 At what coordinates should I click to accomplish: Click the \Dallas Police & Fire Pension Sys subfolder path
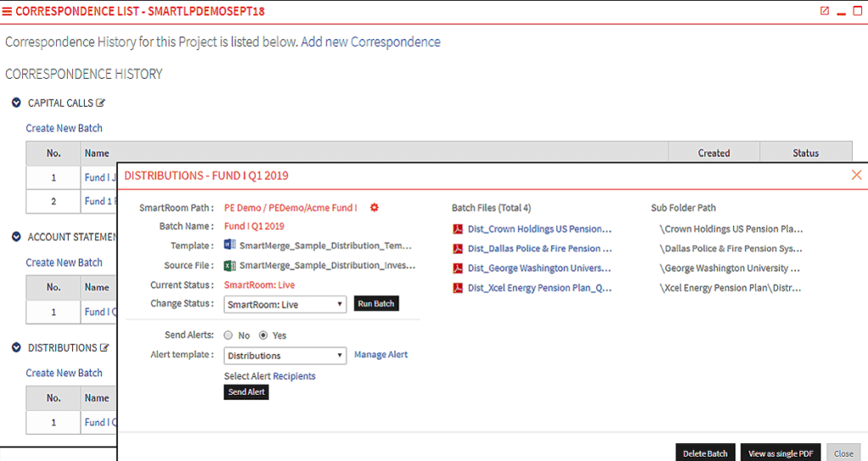click(x=731, y=249)
